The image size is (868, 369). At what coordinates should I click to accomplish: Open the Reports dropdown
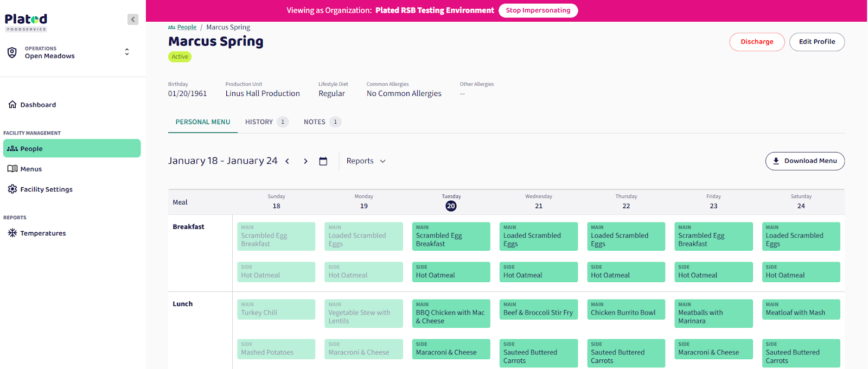(x=366, y=161)
